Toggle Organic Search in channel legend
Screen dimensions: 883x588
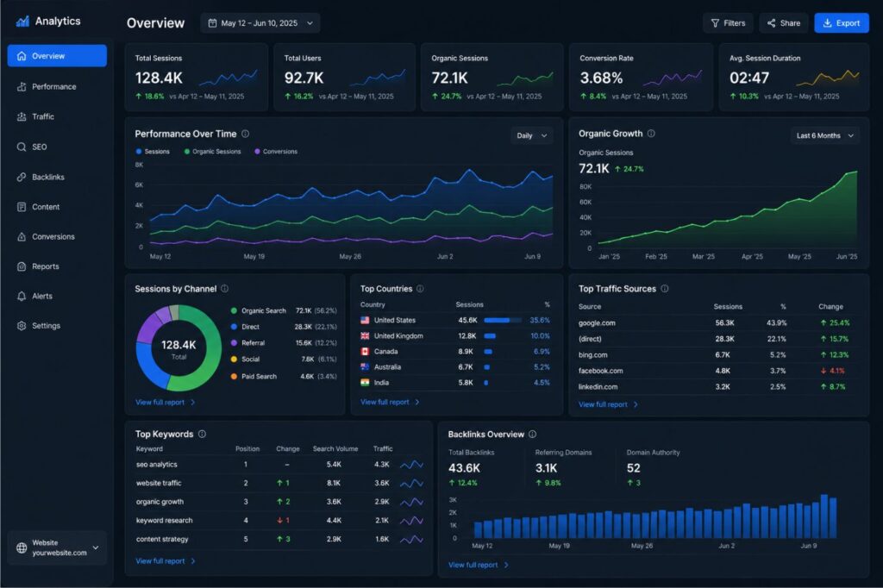point(259,311)
